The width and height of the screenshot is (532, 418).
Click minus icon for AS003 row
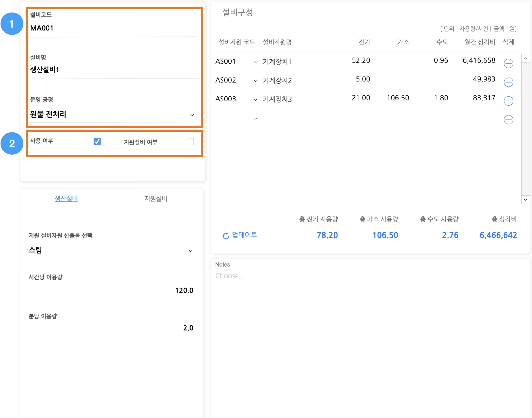[508, 101]
